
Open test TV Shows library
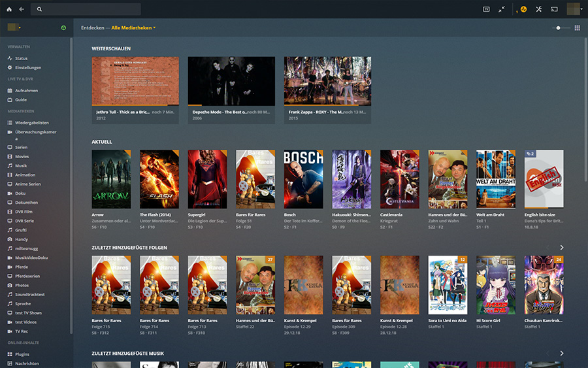coord(28,313)
